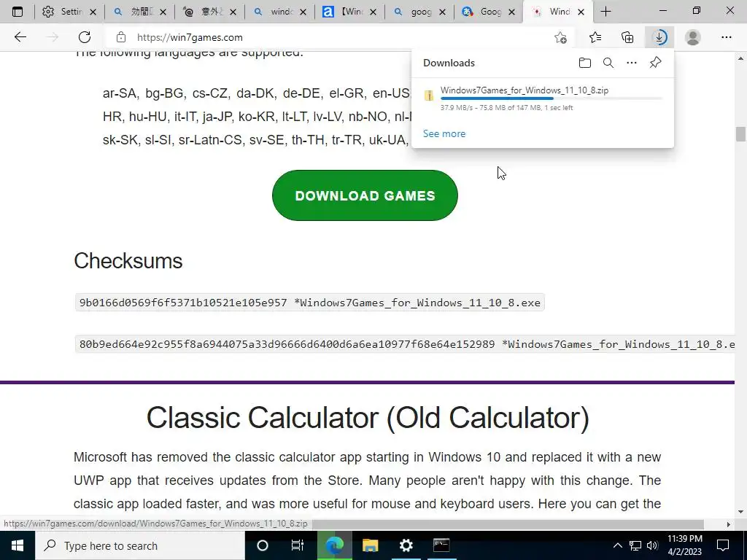Open network status tray icon

(635, 545)
